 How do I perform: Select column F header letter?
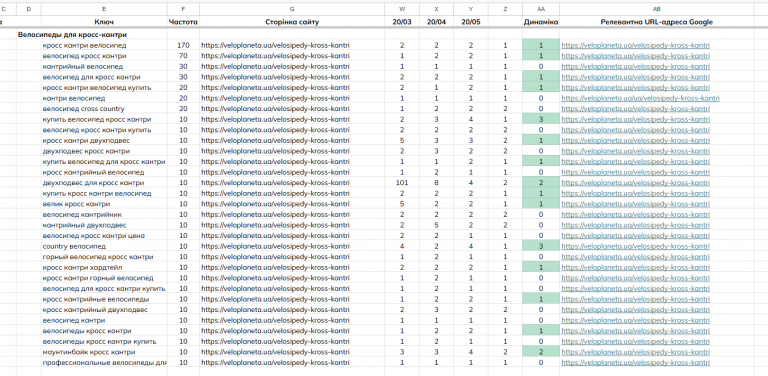click(x=183, y=9)
